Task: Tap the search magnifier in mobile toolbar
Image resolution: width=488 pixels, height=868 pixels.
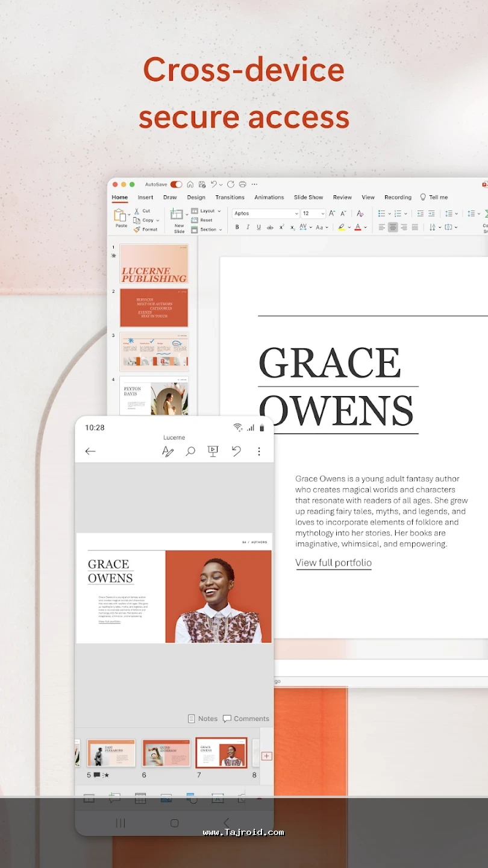Action: pos(190,451)
